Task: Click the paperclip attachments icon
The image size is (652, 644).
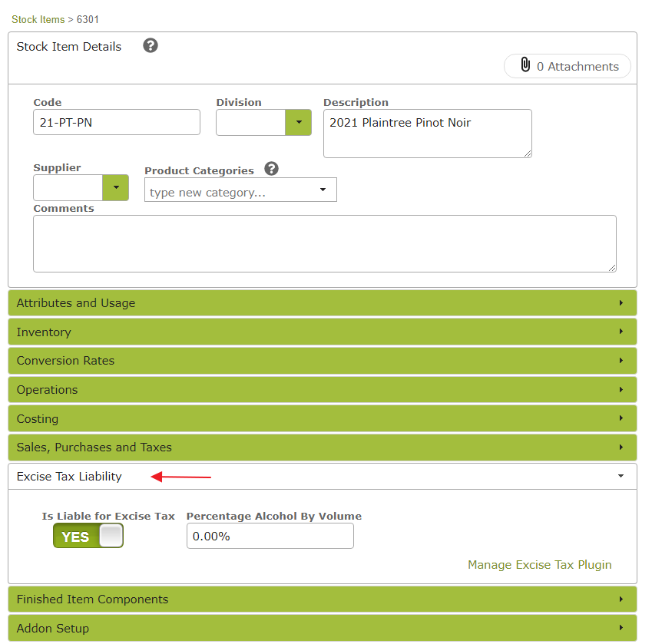Action: pos(525,66)
